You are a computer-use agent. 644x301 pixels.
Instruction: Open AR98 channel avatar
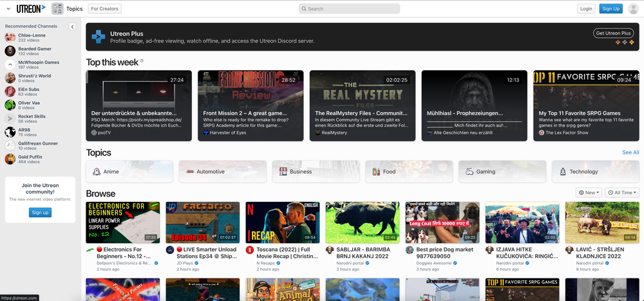[x=10, y=132]
